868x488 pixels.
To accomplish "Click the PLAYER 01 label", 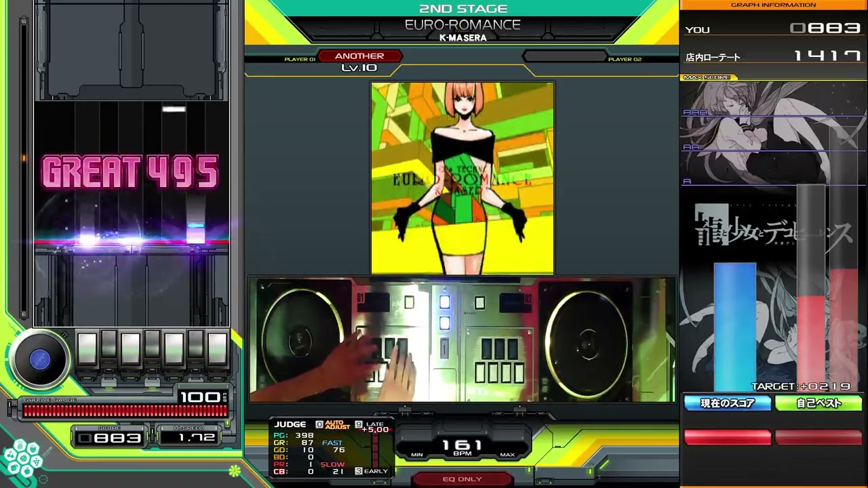I will pos(300,60).
